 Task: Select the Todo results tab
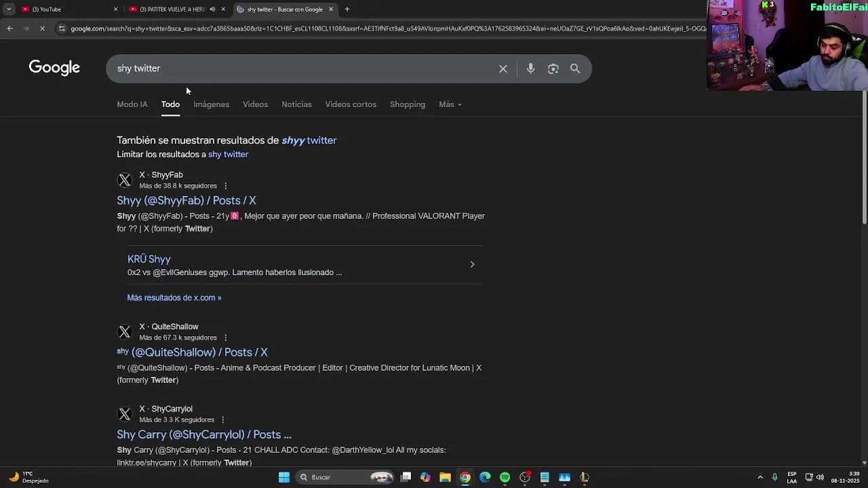pos(170,104)
